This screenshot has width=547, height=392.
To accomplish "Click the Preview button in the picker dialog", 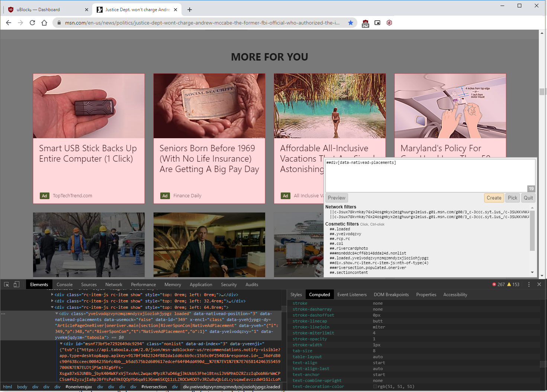I will click(336, 198).
